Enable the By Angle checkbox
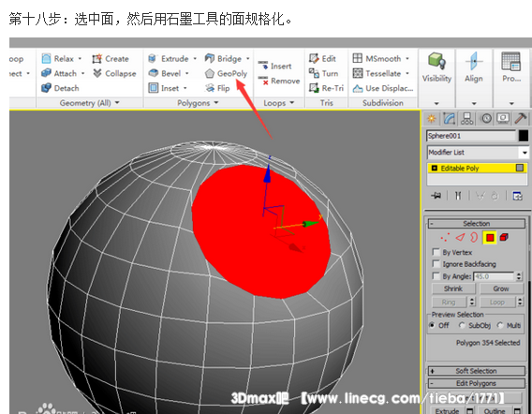Screen dimensions: 532x414 pyautogui.click(x=436, y=276)
